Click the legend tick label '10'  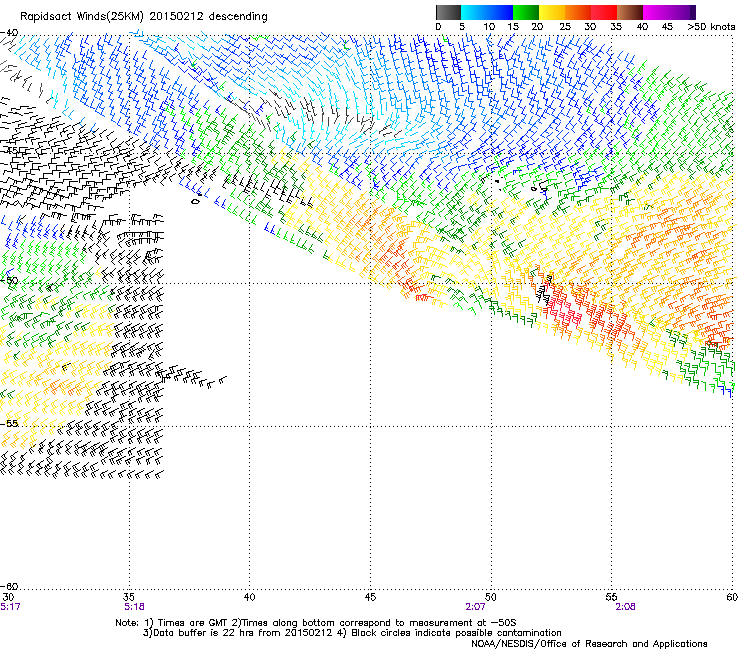tap(489, 27)
